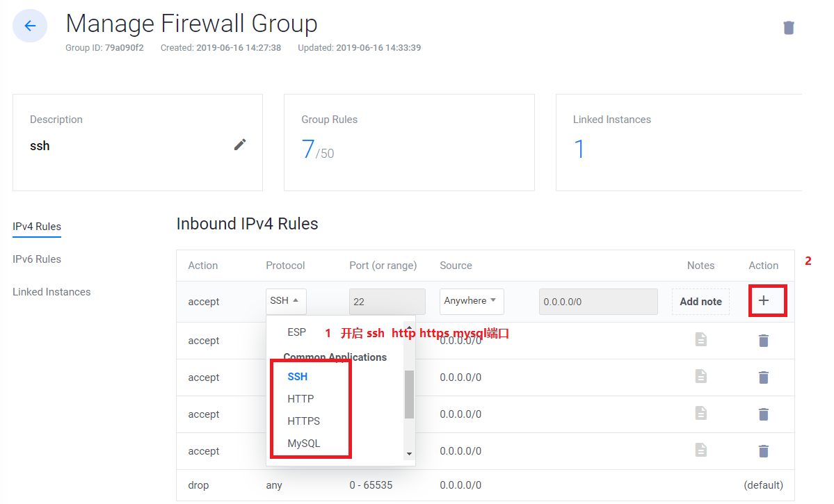Open the SSH protocol dropdown
Viewport: 834px width, 504px height.
[286, 301]
